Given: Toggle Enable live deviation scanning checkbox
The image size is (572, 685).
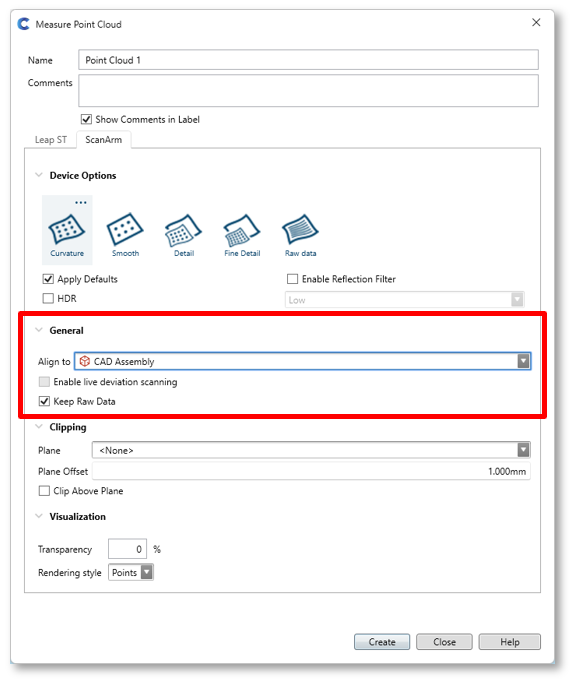Looking at the screenshot, I should [x=44, y=382].
